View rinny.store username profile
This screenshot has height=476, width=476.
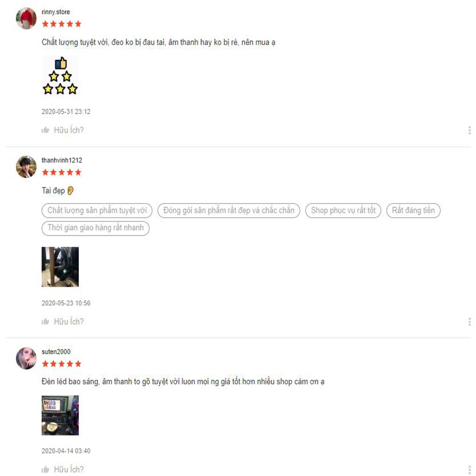[x=56, y=12]
